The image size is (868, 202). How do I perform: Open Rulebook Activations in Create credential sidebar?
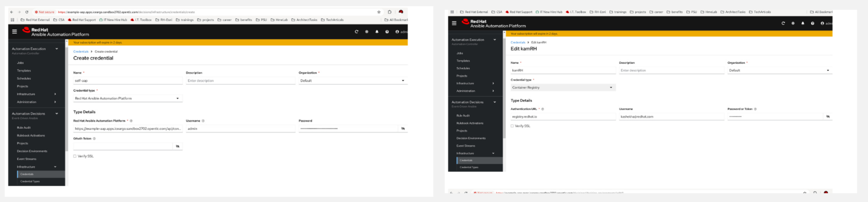point(31,135)
